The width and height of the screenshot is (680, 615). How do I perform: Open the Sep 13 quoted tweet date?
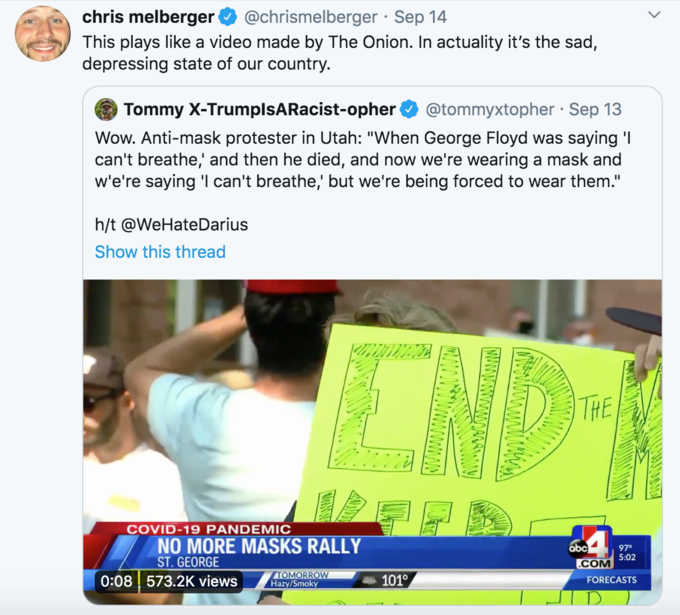tap(595, 109)
